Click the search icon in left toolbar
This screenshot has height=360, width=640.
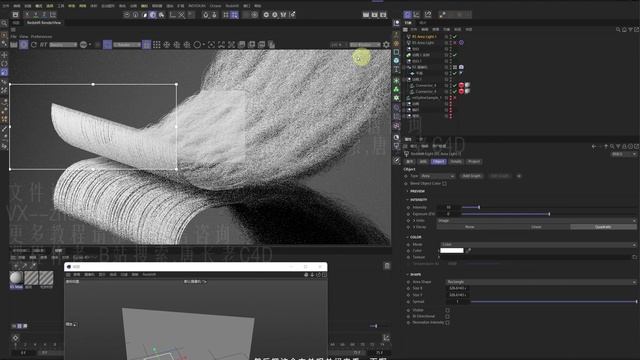[x=4, y=23]
